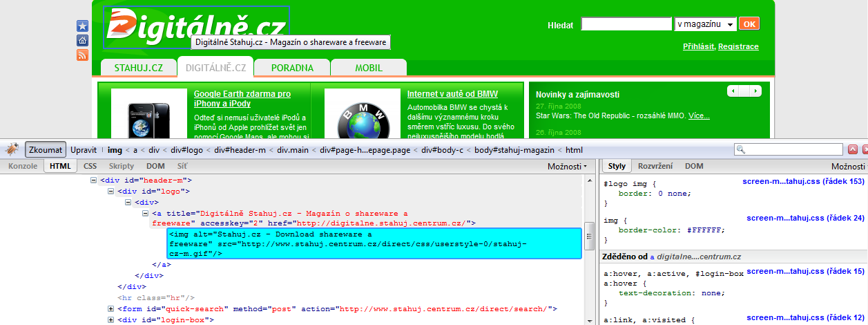Click the home icon on left sidebar
Image resolution: width=868 pixels, height=325 pixels.
82,40
